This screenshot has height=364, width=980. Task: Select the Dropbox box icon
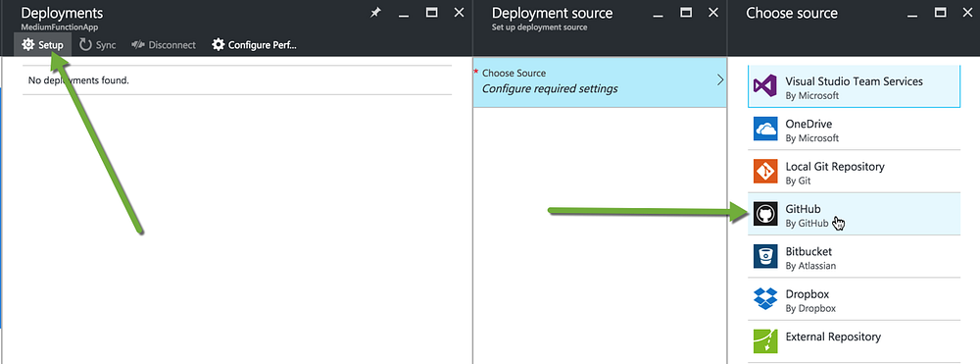[765, 299]
